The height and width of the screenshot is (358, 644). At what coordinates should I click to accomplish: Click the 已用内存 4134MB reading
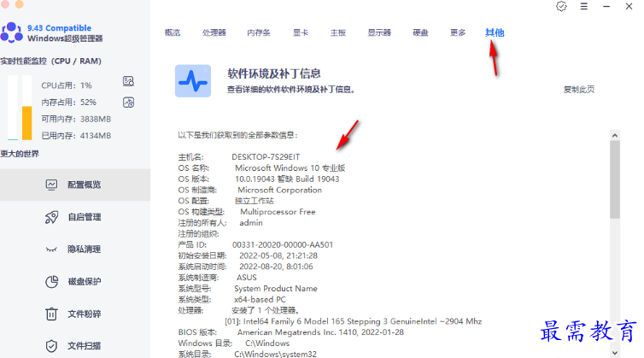[x=76, y=136]
